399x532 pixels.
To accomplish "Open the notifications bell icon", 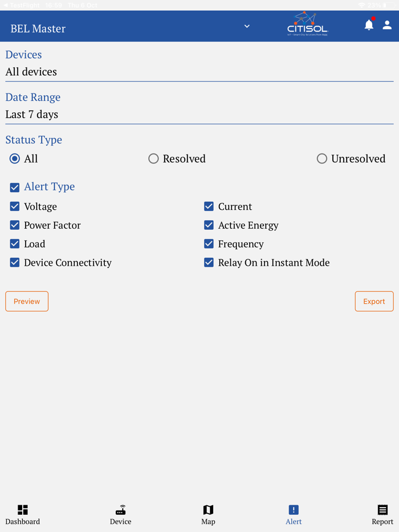I will click(369, 25).
